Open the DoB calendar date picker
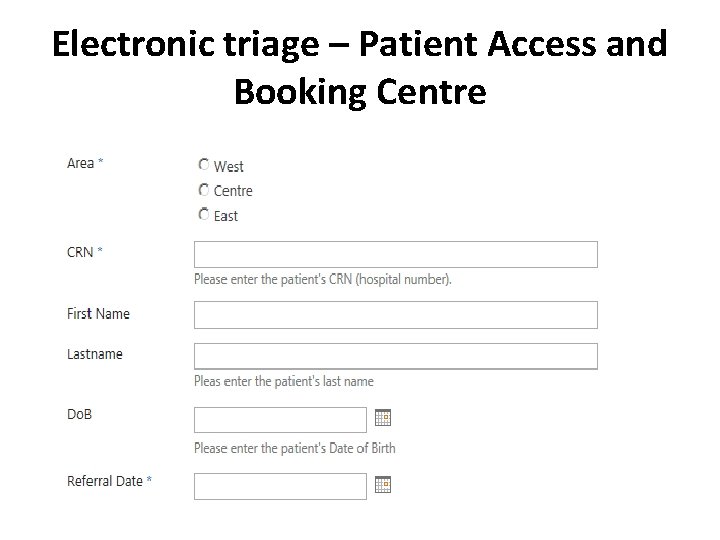This screenshot has height=540, width=720. [x=383, y=418]
